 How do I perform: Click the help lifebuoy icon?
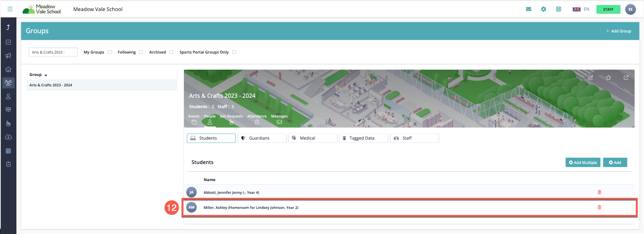[x=559, y=9]
